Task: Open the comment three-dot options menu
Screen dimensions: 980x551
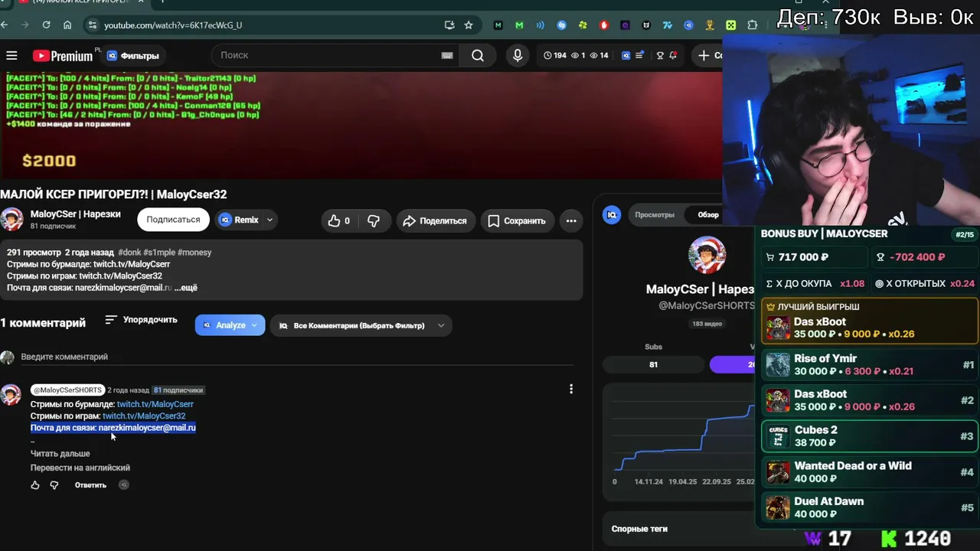Action: pyautogui.click(x=571, y=390)
